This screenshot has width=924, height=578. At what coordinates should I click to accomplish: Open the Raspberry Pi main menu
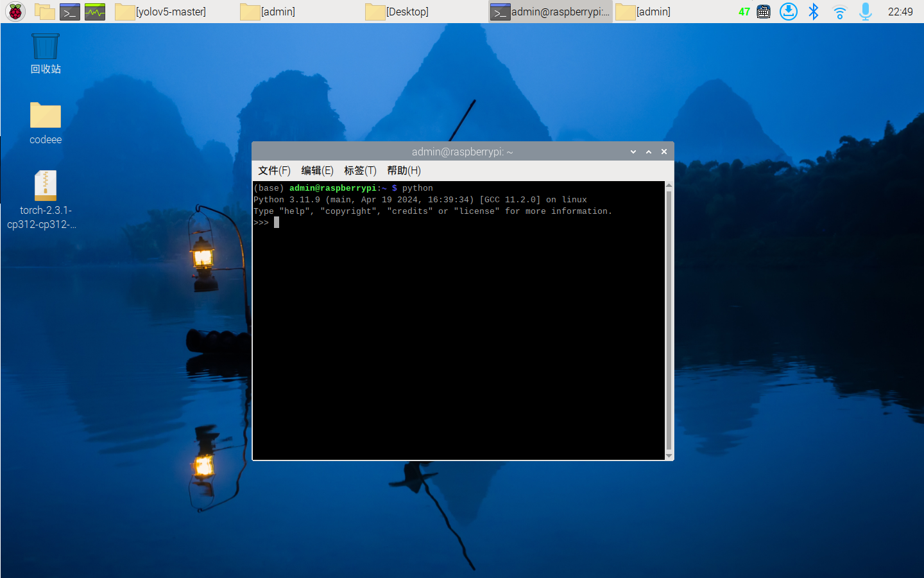pyautogui.click(x=15, y=12)
